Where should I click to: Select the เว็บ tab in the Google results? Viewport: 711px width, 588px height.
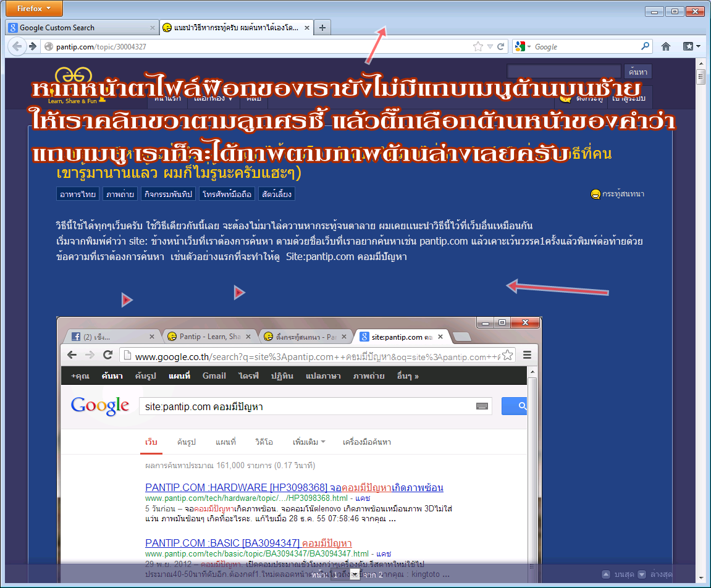point(151,442)
